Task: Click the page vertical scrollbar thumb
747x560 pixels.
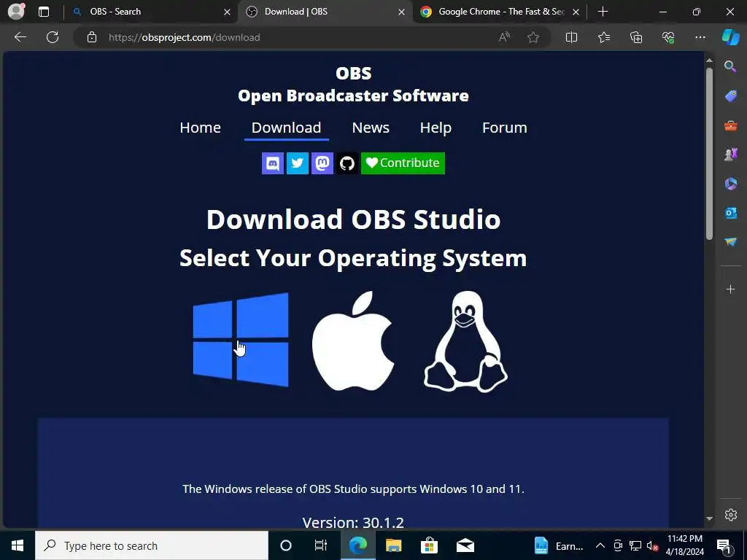Action: 709,153
